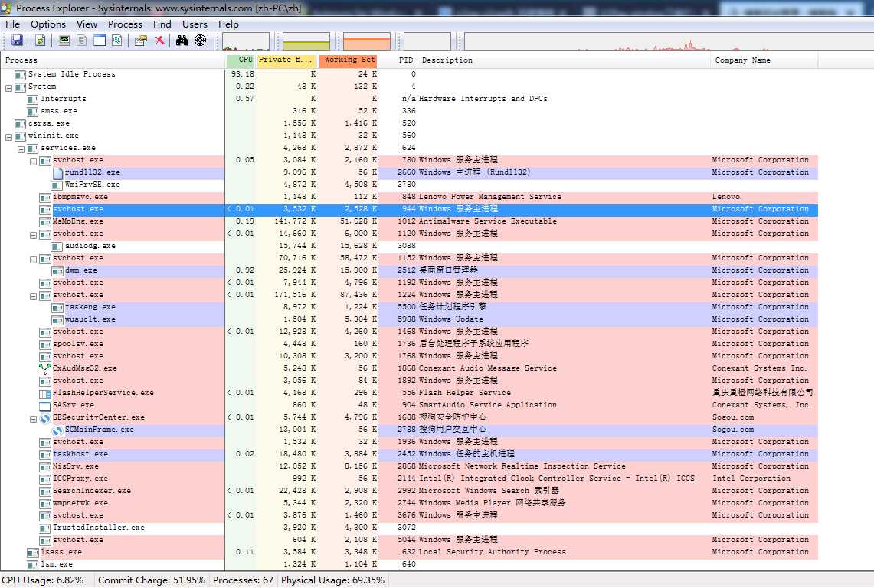Sort by the Private Bytes column header
Viewport: 874px width, 588px height.
[x=286, y=60]
